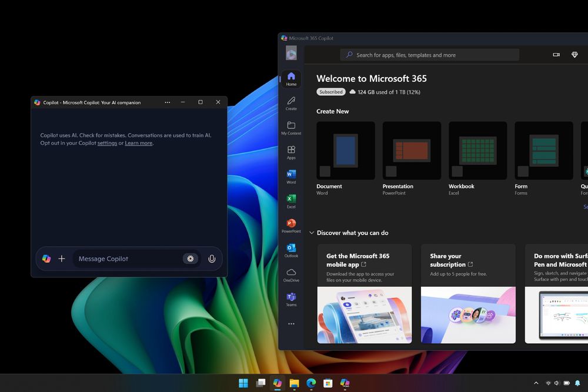Viewport: 588px width, 392px height.
Task: Click the share subscription card image
Action: (468, 315)
